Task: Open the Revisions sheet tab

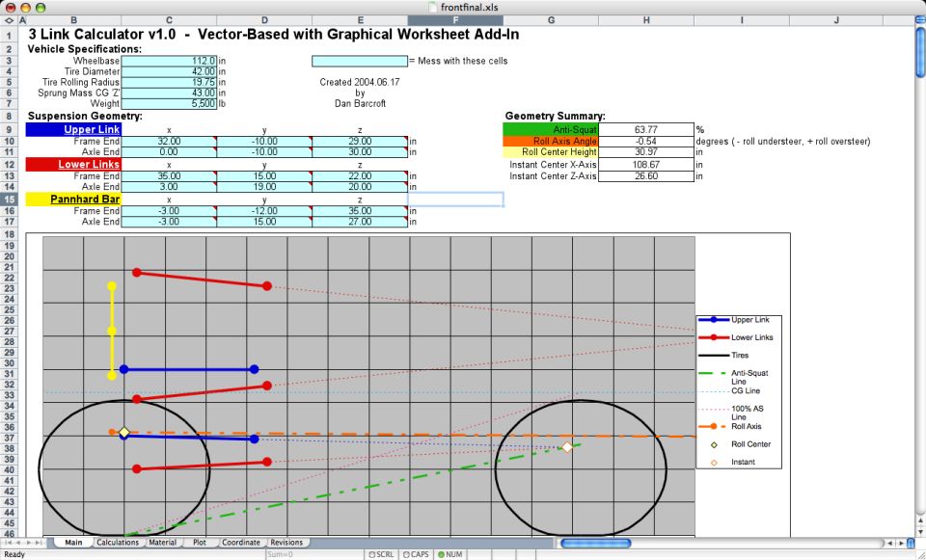Action: (x=286, y=543)
